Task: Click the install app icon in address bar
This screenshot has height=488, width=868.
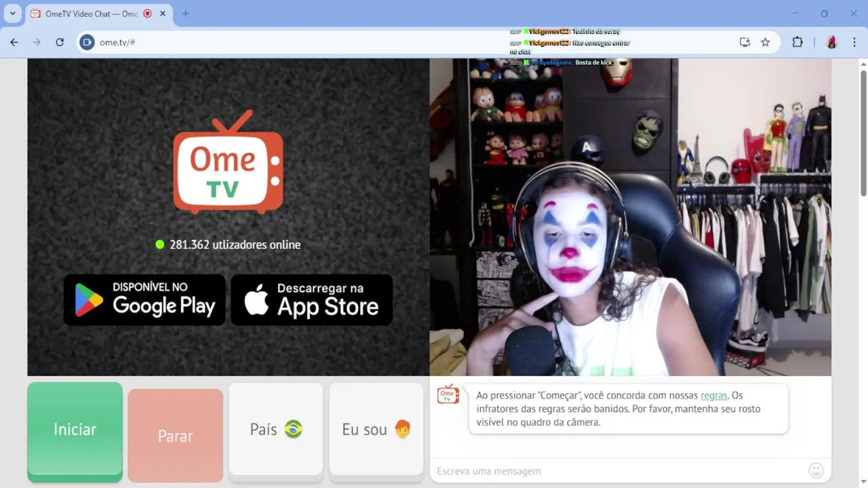Action: tap(745, 42)
